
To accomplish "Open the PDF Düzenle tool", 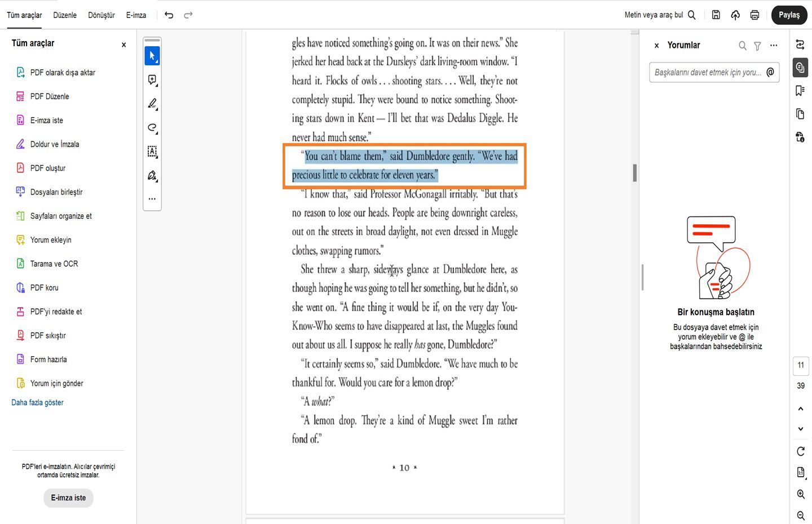I will coord(42,96).
